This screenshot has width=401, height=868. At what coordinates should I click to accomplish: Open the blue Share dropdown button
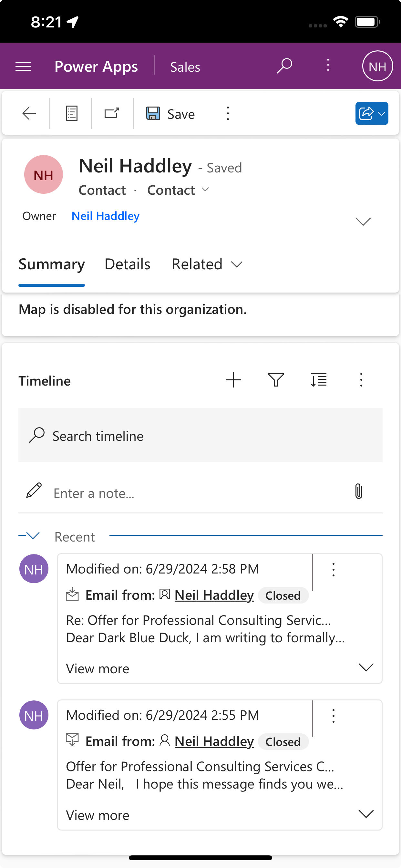pos(372,114)
